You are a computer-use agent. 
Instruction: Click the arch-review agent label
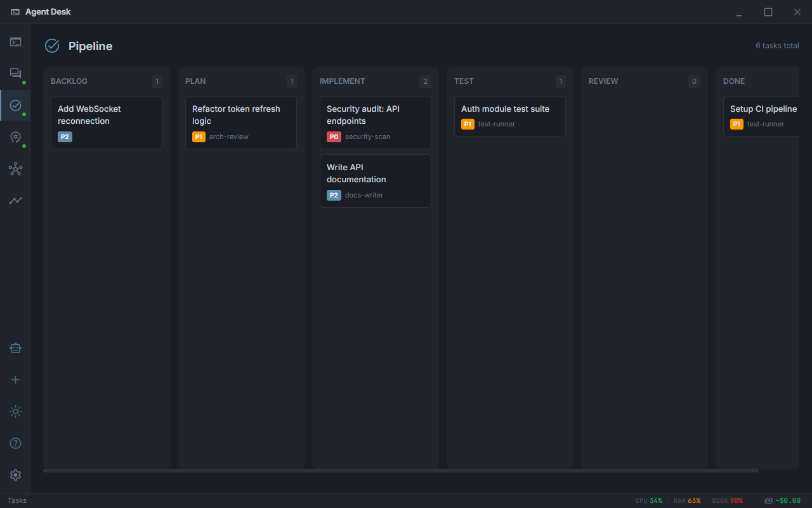pyautogui.click(x=229, y=137)
